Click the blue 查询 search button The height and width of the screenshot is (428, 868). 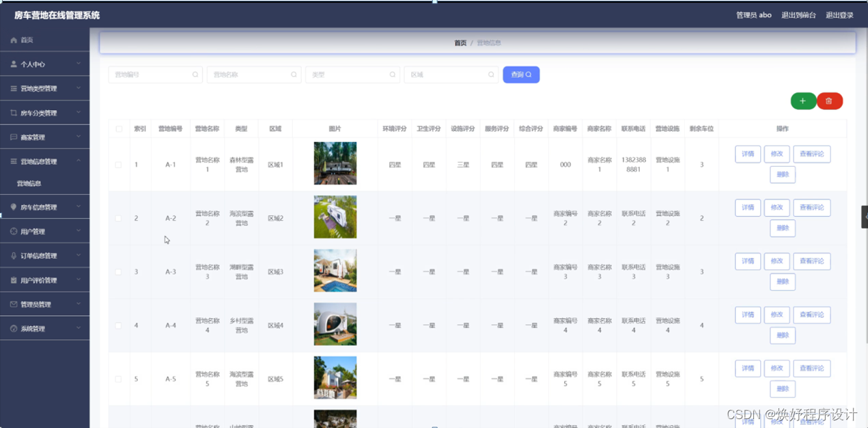(521, 75)
